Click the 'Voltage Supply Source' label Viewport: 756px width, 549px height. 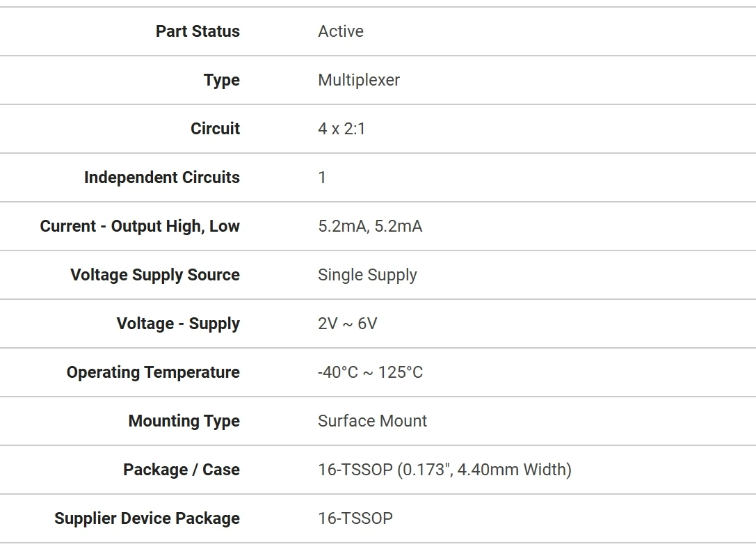pos(155,275)
